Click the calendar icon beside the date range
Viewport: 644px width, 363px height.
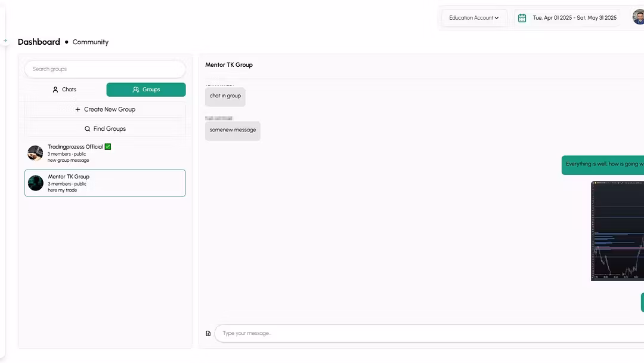point(522,18)
